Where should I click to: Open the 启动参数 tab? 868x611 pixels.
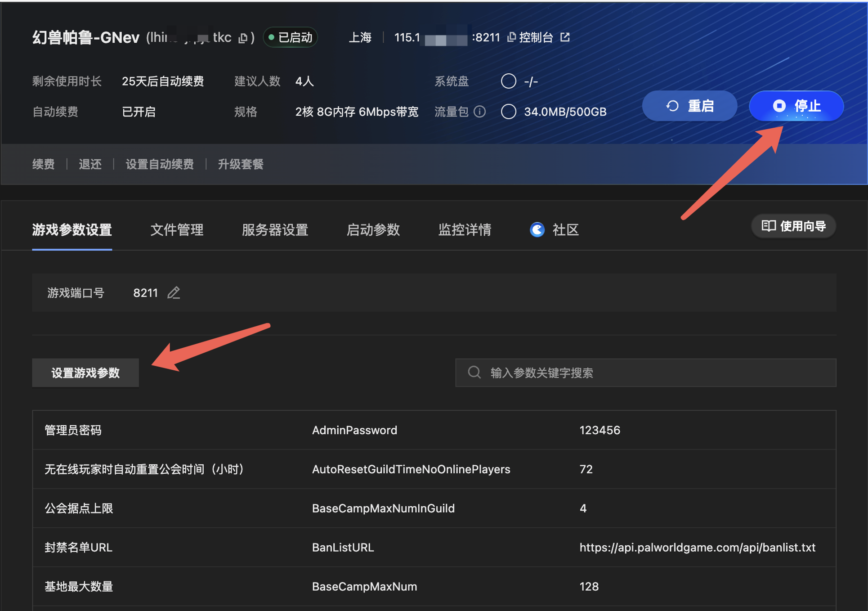pos(373,230)
